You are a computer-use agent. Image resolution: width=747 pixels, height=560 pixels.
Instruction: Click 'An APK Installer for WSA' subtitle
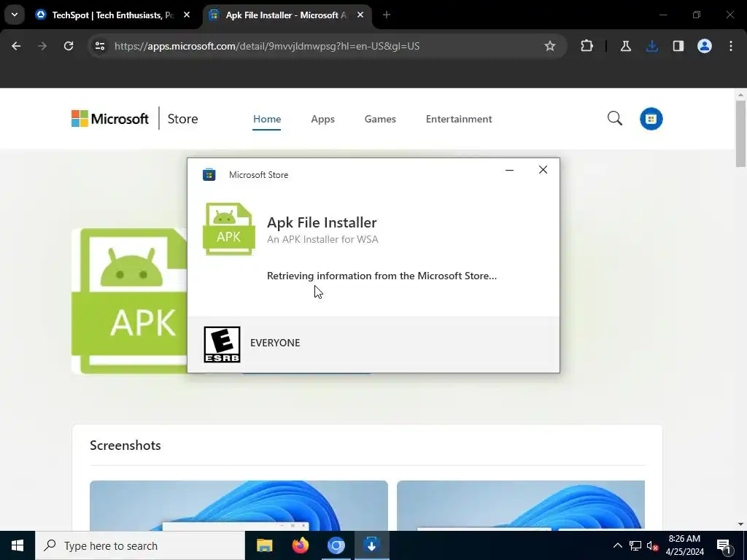click(x=322, y=239)
